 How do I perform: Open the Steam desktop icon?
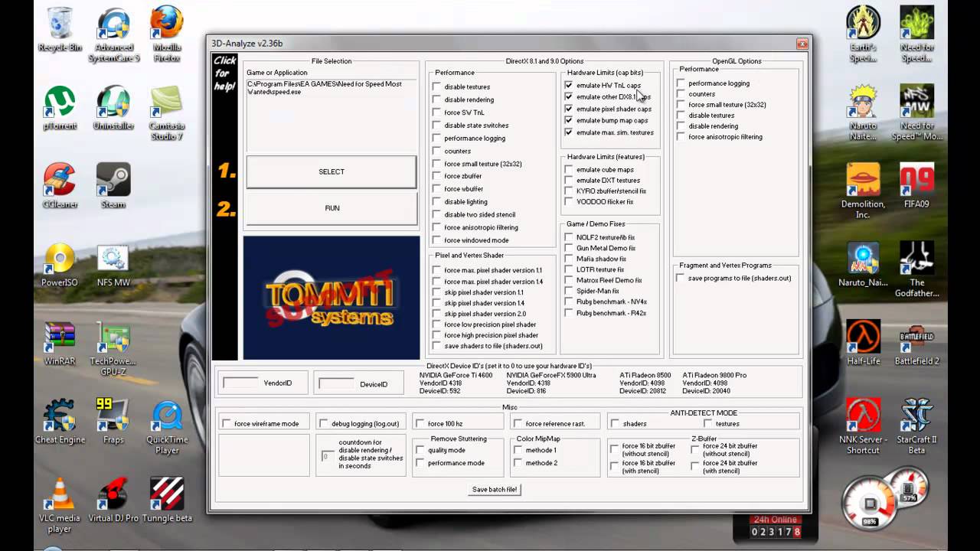pos(113,186)
